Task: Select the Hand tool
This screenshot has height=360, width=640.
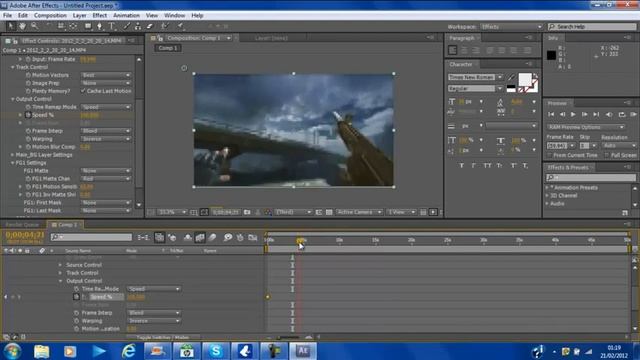Action: point(22,26)
